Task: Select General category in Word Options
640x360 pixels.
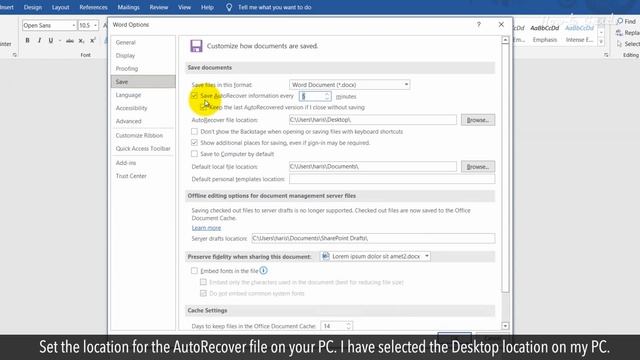Action: [x=125, y=42]
